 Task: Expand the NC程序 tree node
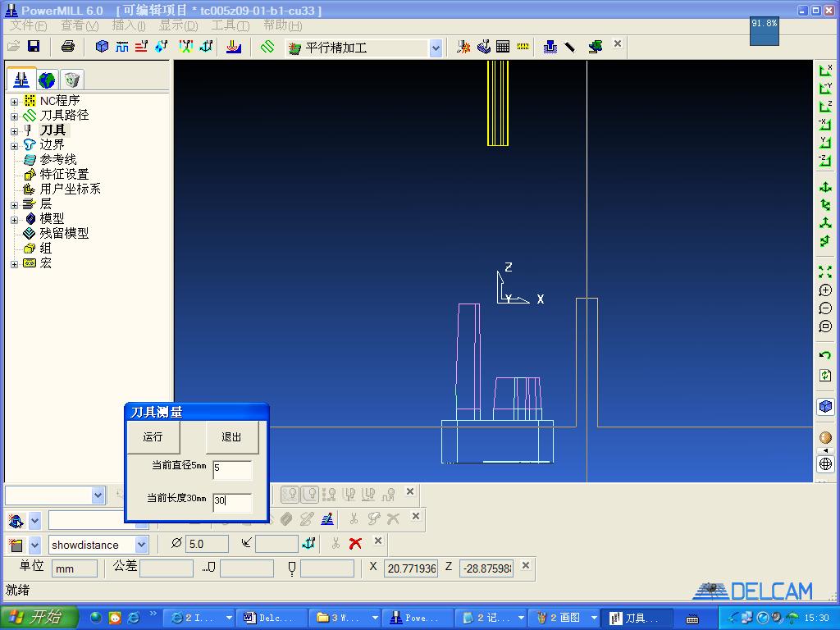point(15,102)
